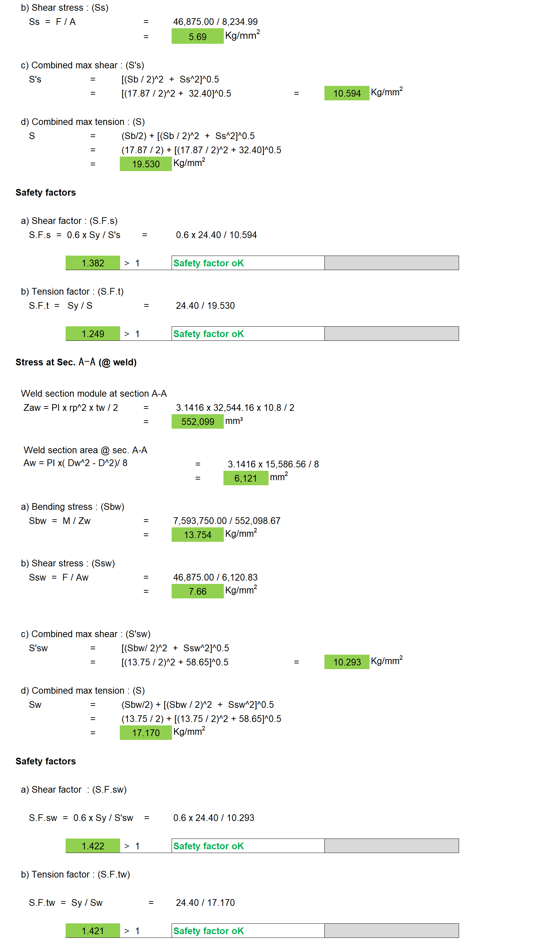The height and width of the screenshot is (952, 560).
Task: Select the tension factor 1.249 result cell
Action: (x=93, y=334)
